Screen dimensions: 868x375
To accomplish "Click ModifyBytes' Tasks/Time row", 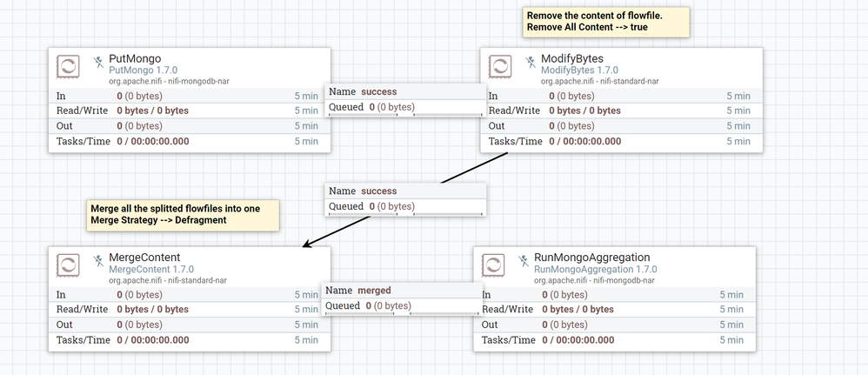I will (x=621, y=141).
